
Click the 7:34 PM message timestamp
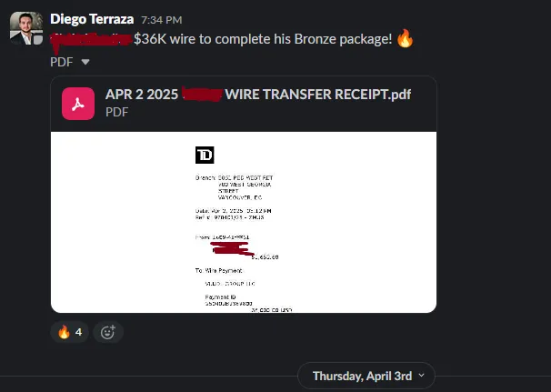162,20
